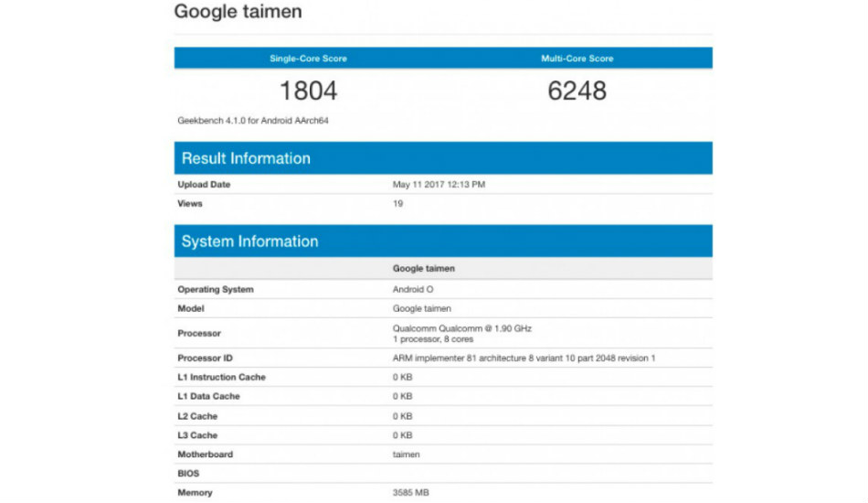Image resolution: width=868 pixels, height=503 pixels.
Task: Click the Result Information section header
Action: click(443, 158)
